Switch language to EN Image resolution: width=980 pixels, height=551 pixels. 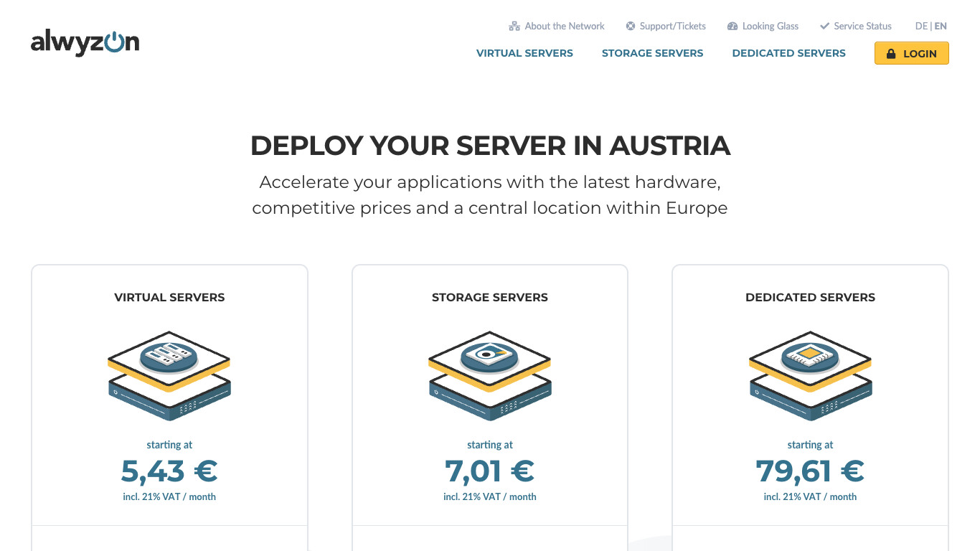point(941,26)
